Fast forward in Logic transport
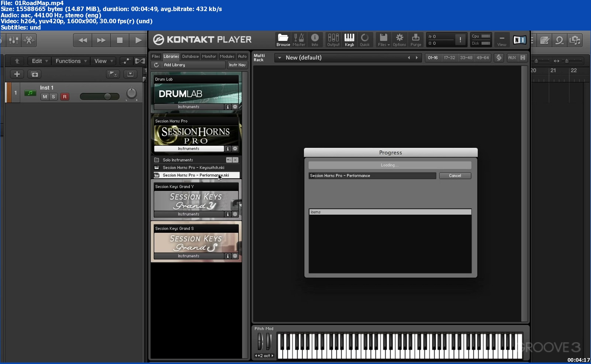Screen dimensions: 591x364 click(x=101, y=40)
